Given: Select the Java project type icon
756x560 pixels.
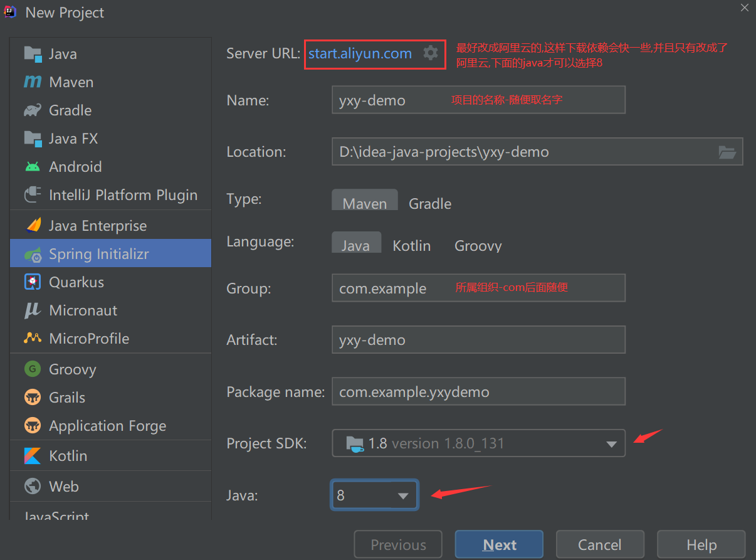Looking at the screenshot, I should point(32,53).
